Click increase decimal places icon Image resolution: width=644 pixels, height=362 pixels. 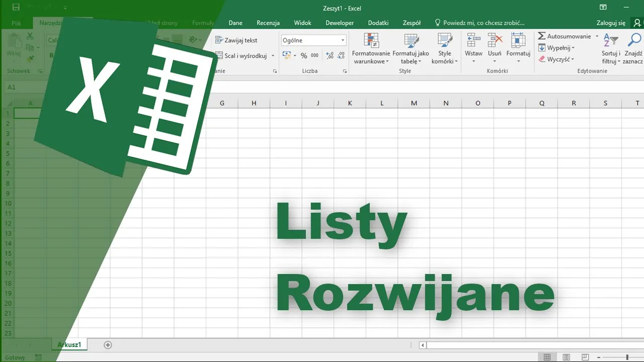(x=330, y=56)
